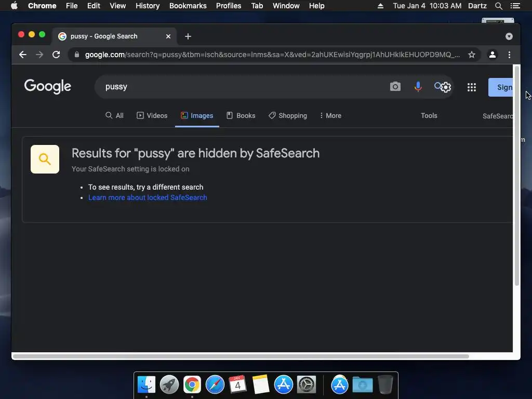Screen dimensions: 532x399
Task: Open Finder from the Dock
Action: coord(146,385)
